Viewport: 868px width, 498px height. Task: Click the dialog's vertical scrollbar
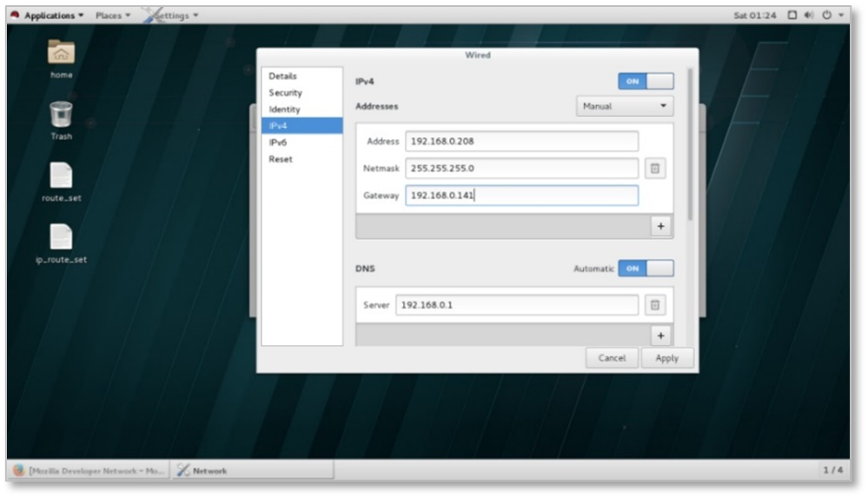[x=690, y=143]
